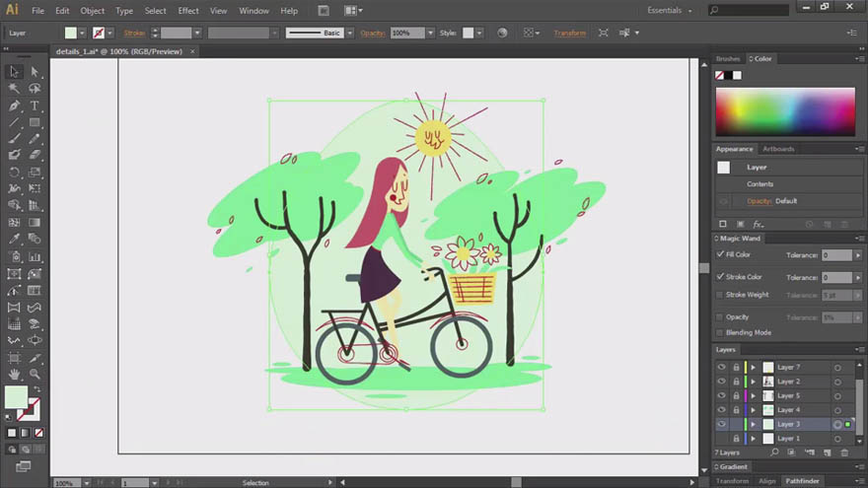The width and height of the screenshot is (868, 488).
Task: Open the fill color dropdown arrow
Action: point(82,34)
